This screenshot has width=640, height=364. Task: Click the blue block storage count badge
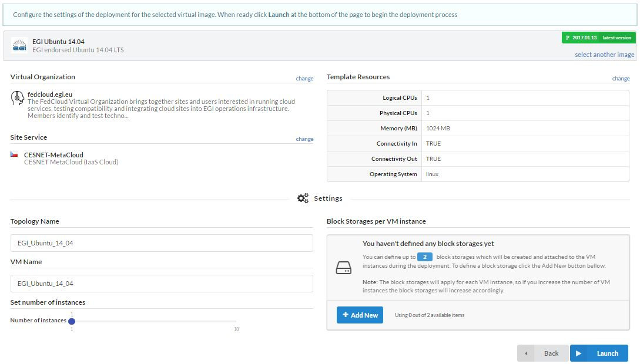[x=424, y=257]
